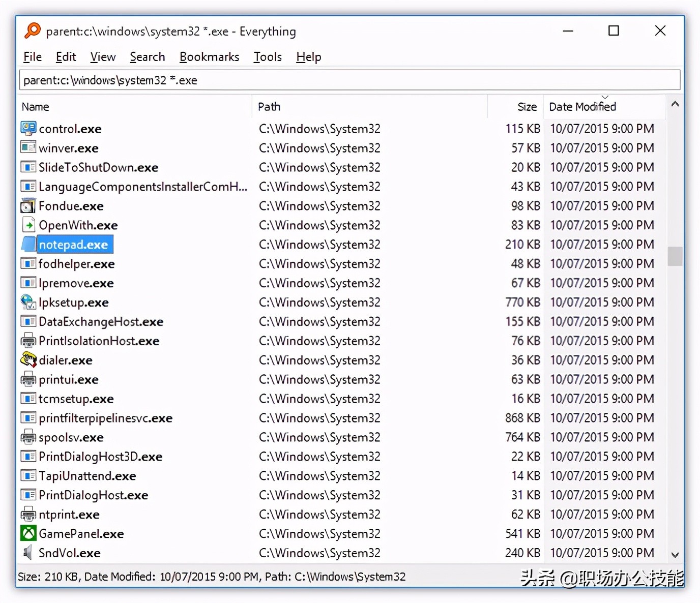The image size is (700, 603).
Task: Sort by the Size column header
Action: (527, 107)
